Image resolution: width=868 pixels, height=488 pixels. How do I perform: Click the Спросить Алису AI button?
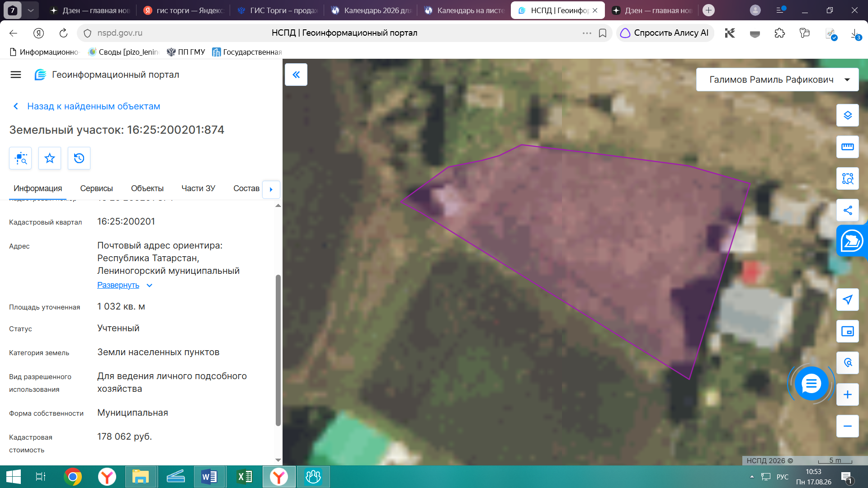tap(665, 33)
